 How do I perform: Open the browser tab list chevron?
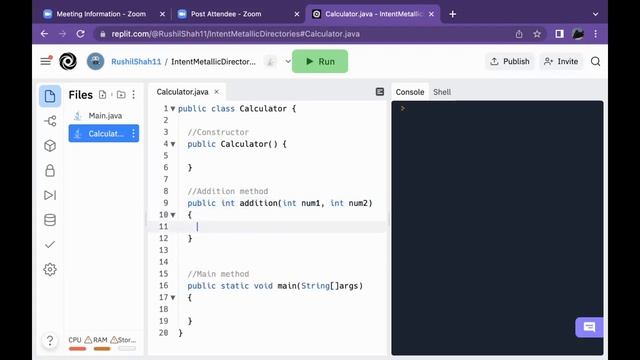[x=596, y=14]
